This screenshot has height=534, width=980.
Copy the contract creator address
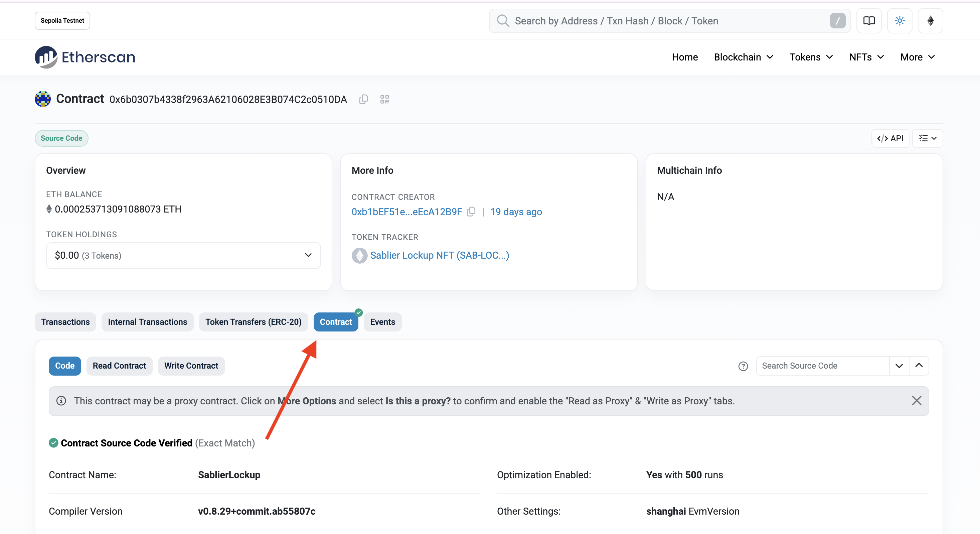(x=471, y=212)
